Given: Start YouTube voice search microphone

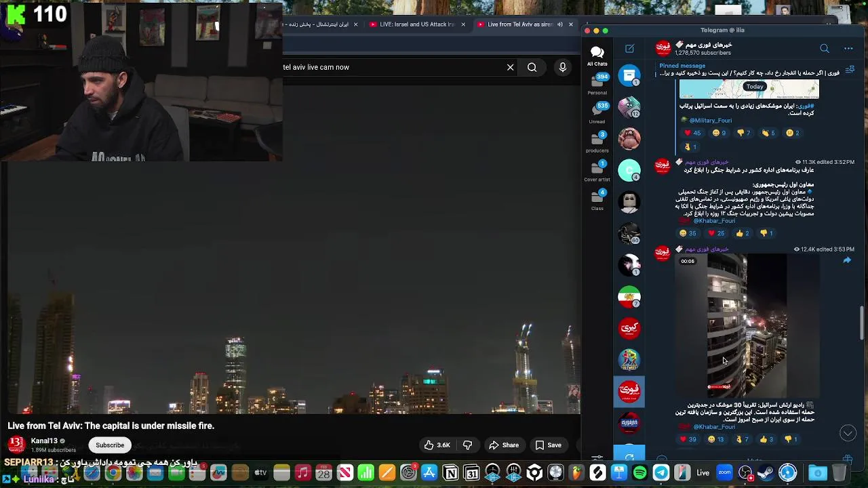Looking at the screenshot, I should click(562, 67).
